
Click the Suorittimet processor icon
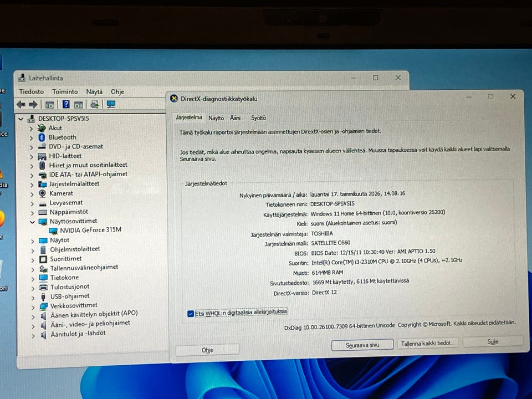43,259
